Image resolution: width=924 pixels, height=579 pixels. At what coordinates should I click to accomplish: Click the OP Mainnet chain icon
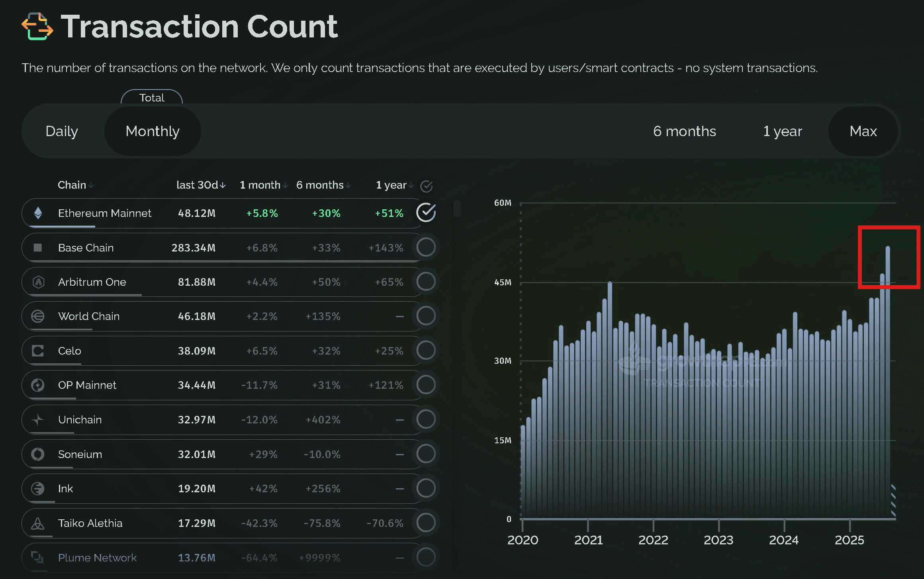(x=38, y=385)
